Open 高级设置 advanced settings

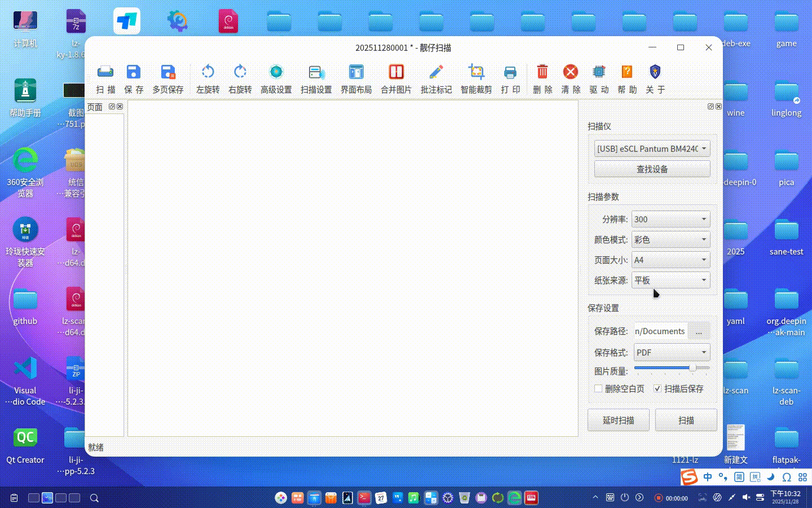tap(276, 78)
